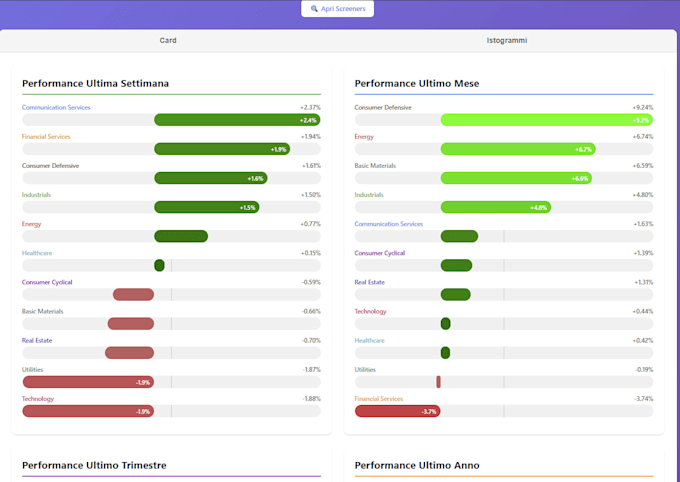Click the Performance Ultima Settimana heading
This screenshot has width=680, height=482.
click(95, 83)
